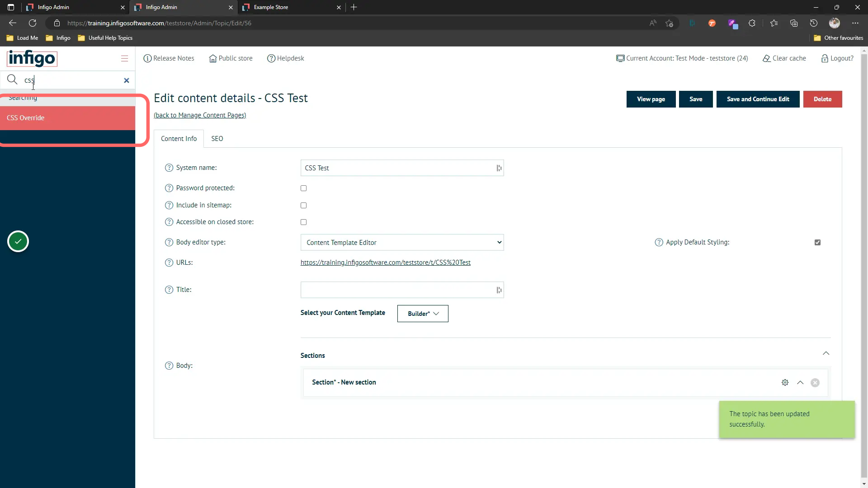Open browser settings and more menu
868x488 pixels.
pyautogui.click(x=855, y=23)
